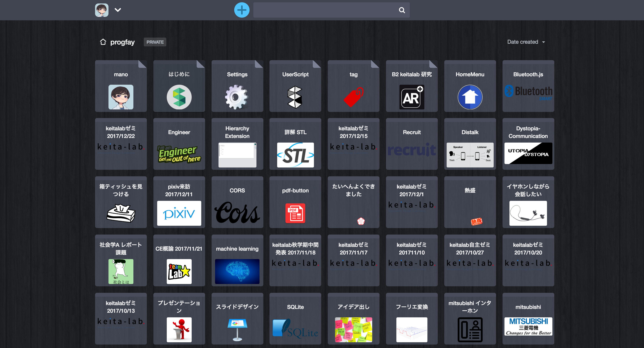Click the search magnifier icon
644x348 pixels.
pyautogui.click(x=402, y=10)
